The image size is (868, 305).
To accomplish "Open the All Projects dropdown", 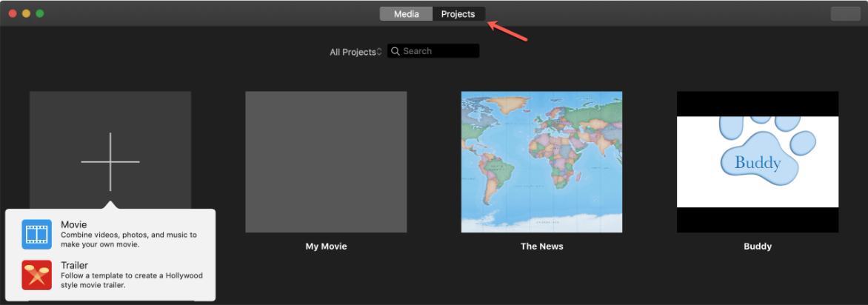I will [x=355, y=52].
